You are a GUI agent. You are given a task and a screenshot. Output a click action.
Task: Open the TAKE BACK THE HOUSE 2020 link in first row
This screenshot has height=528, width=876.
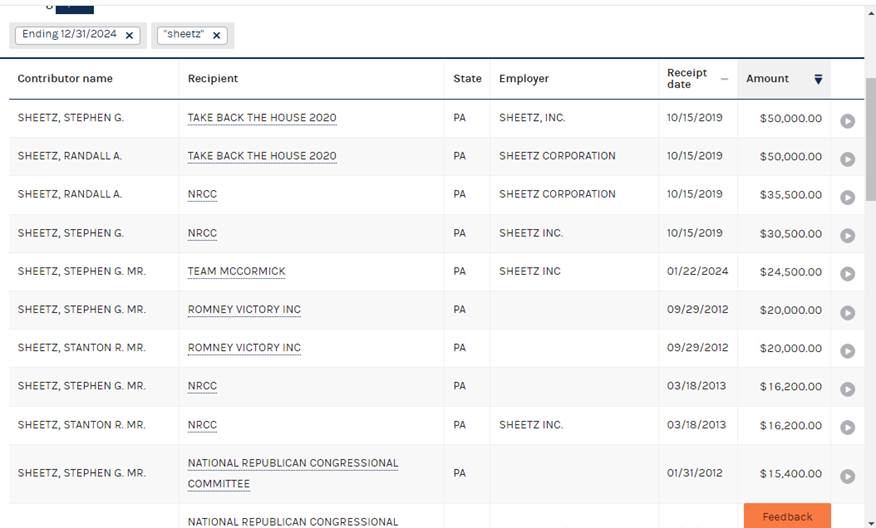tap(262, 118)
